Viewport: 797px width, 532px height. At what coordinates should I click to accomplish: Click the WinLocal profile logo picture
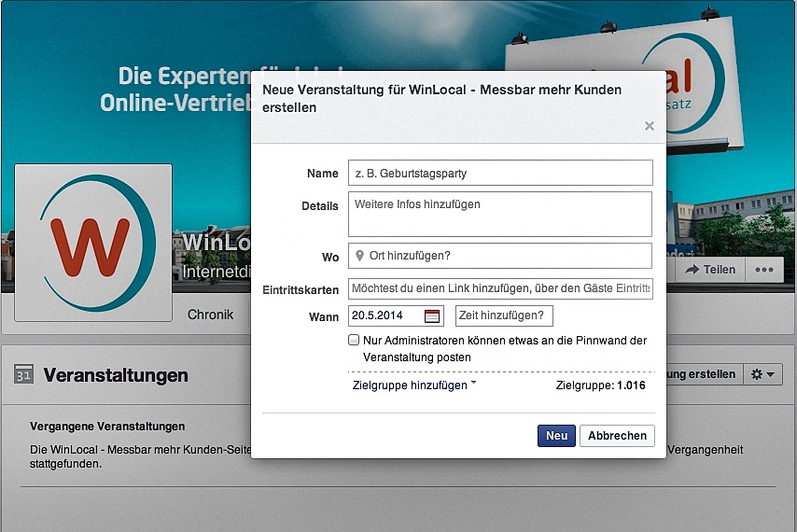click(x=93, y=243)
